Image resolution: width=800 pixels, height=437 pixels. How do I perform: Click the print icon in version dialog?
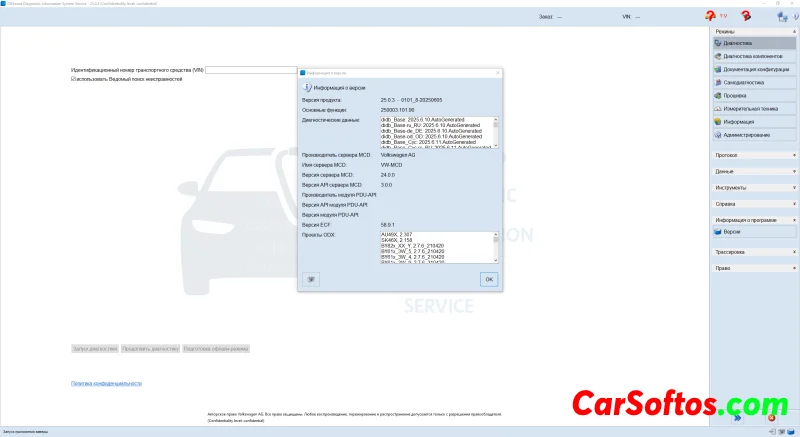[x=312, y=280]
